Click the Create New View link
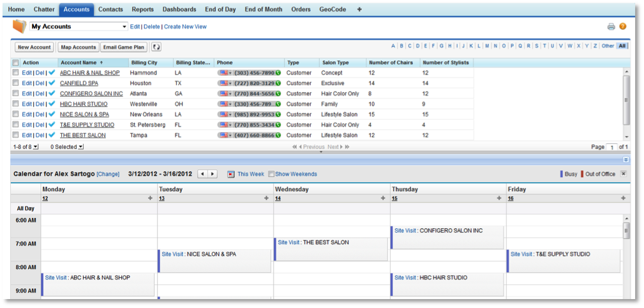This screenshot has height=308, width=644. (x=185, y=27)
